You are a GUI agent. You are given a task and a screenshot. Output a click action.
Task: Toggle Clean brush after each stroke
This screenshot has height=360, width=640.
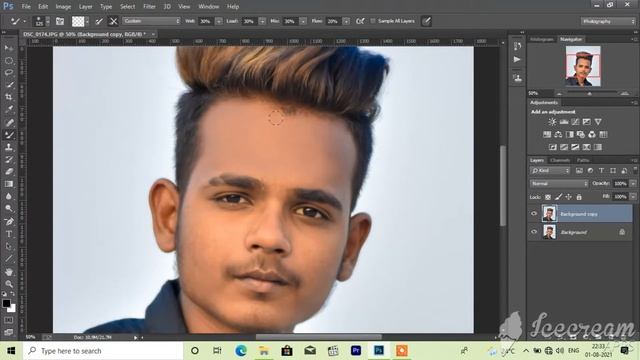[x=113, y=21]
